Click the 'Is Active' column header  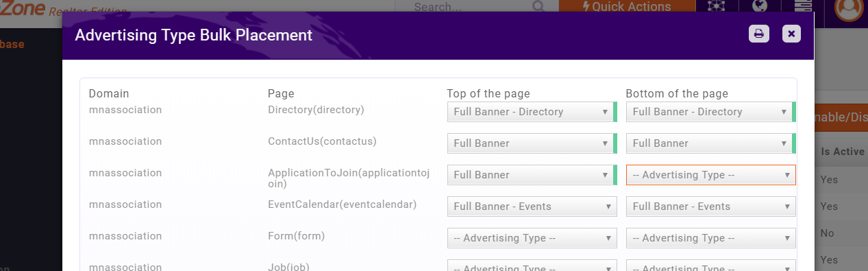tap(843, 152)
